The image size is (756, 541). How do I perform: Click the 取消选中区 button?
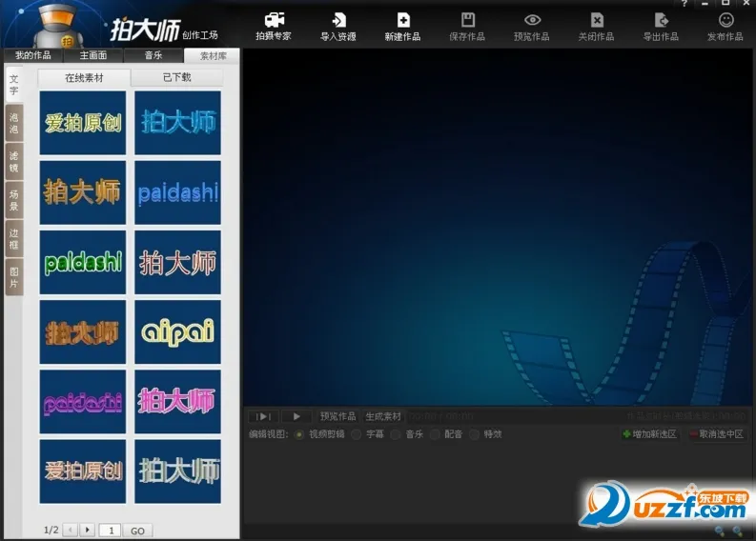[717, 434]
